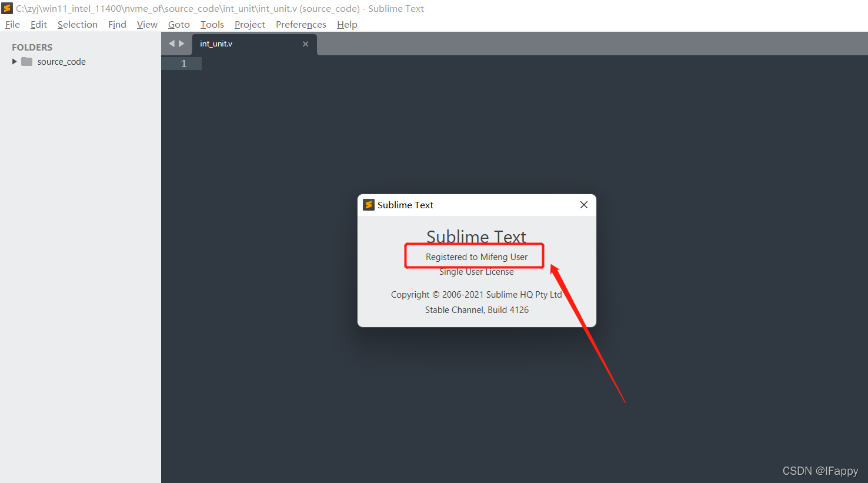Click the FOLDERS sidebar heading
Screen dimensions: 868x483
coord(32,47)
